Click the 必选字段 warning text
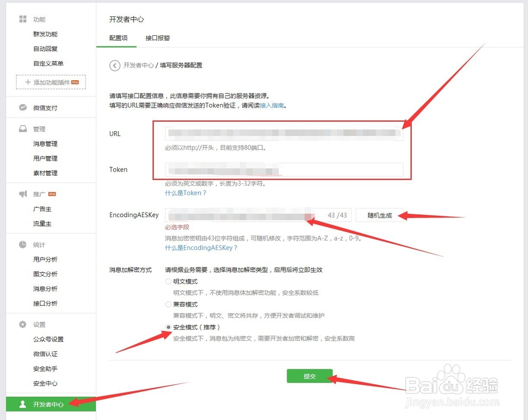Screen dimensions: 528x420 177,227
